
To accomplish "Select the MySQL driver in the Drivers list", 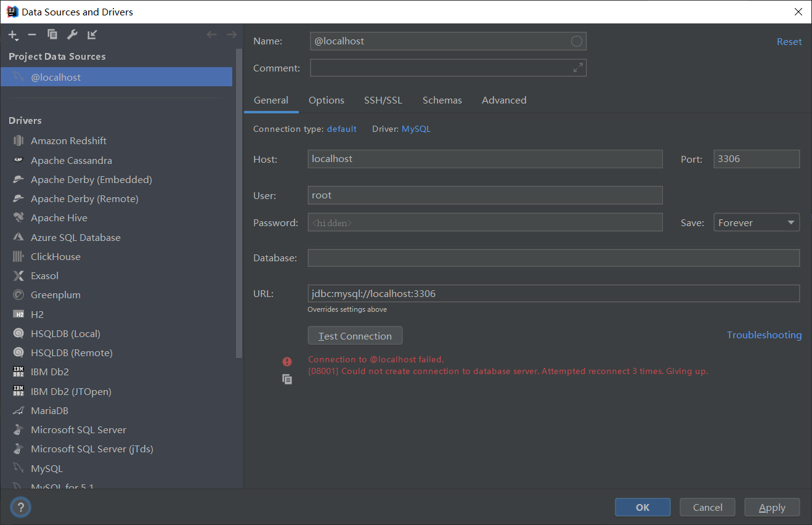I will [x=116, y=468].
